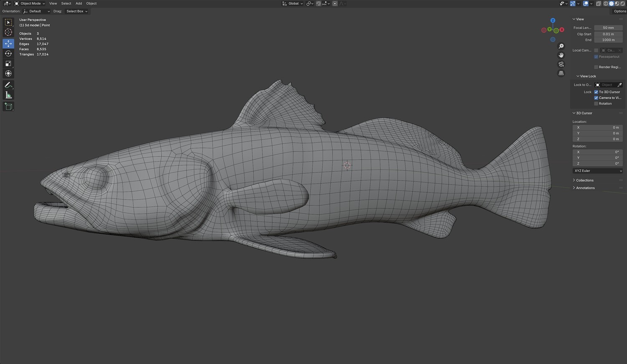Click the pan view hand icon

(x=561, y=55)
